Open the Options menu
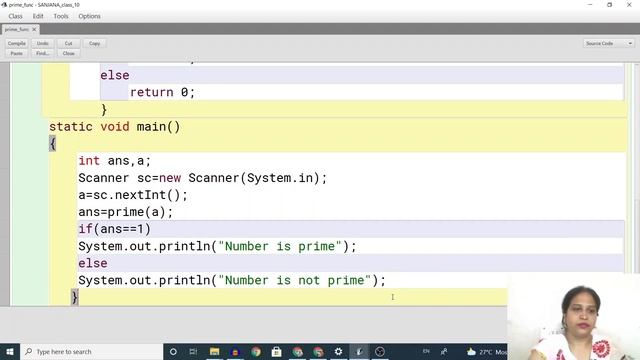Viewport: 640px width, 360px height. coord(89,16)
